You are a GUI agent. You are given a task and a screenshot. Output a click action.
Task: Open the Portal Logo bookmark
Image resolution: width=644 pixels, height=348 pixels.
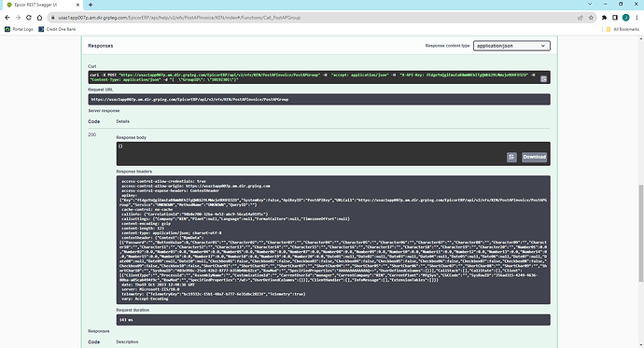pos(19,29)
